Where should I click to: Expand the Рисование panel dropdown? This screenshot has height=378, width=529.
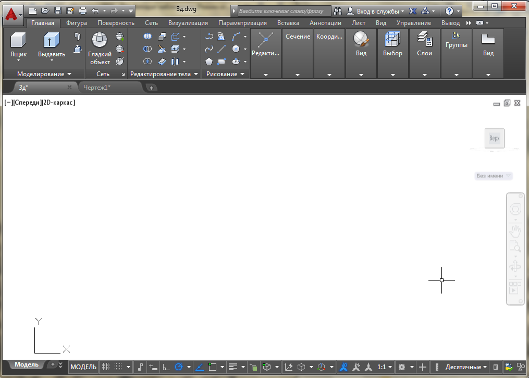click(225, 74)
